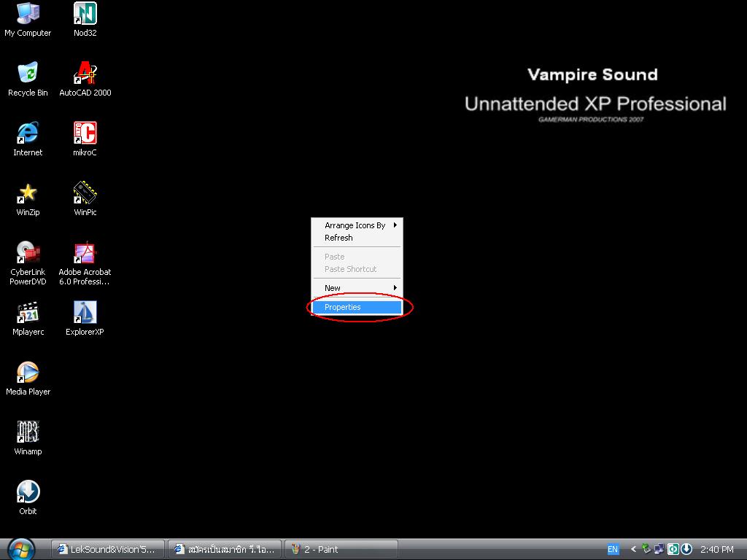This screenshot has height=560, width=747.
Task: Select the AutoCAD 2000 shortcut
Action: (x=85, y=79)
